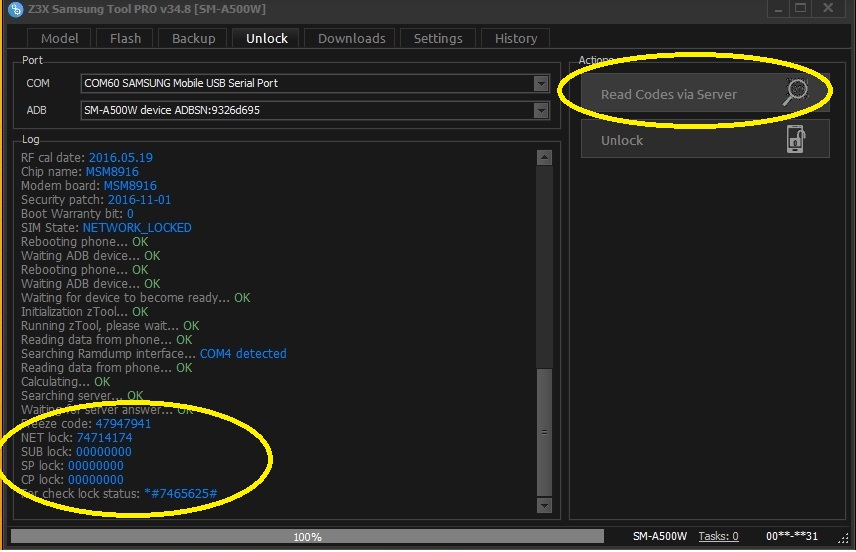
Task: Click the Unlock action button
Action: [705, 140]
